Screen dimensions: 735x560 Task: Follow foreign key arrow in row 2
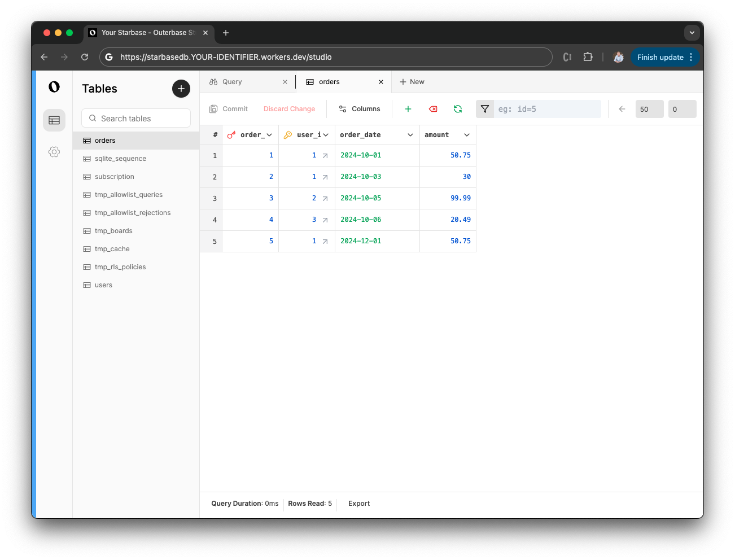(x=325, y=177)
